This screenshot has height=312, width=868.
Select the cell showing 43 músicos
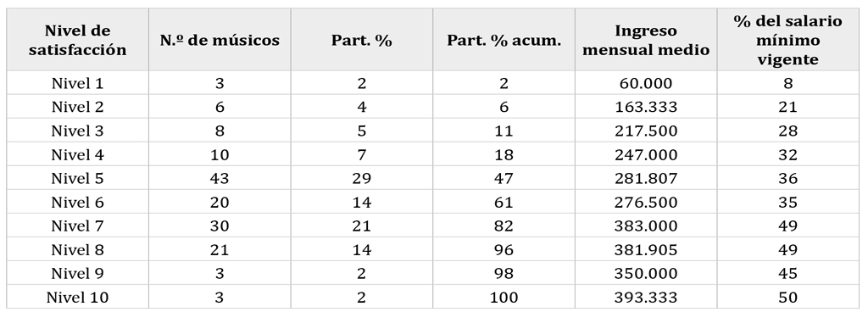[220, 178]
